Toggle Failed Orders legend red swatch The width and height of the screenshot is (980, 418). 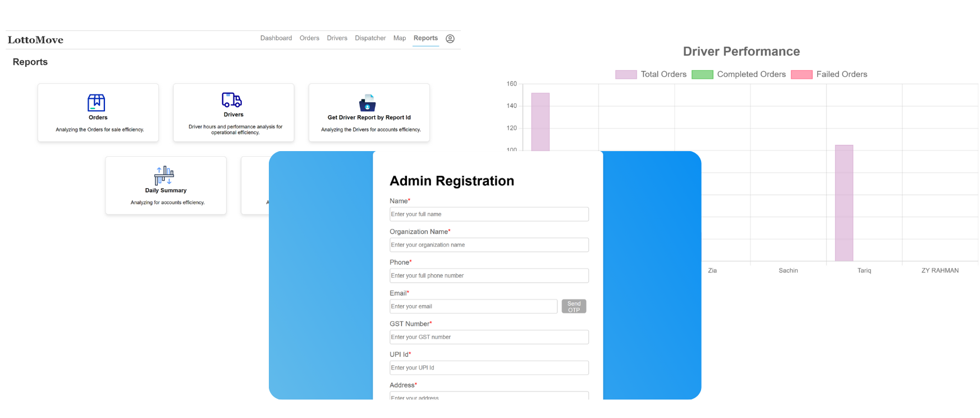802,75
